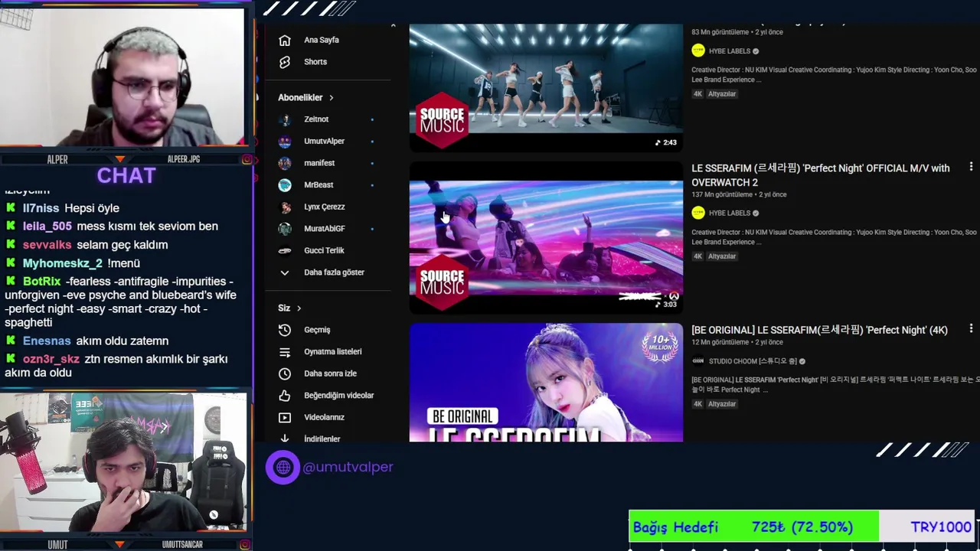
Task: Click the globe icon beside @umutvalper
Action: tap(283, 467)
